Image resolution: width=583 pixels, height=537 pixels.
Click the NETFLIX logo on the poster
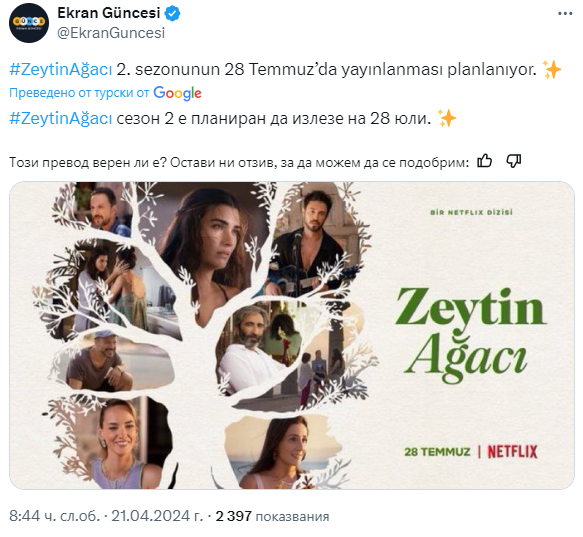tap(512, 452)
